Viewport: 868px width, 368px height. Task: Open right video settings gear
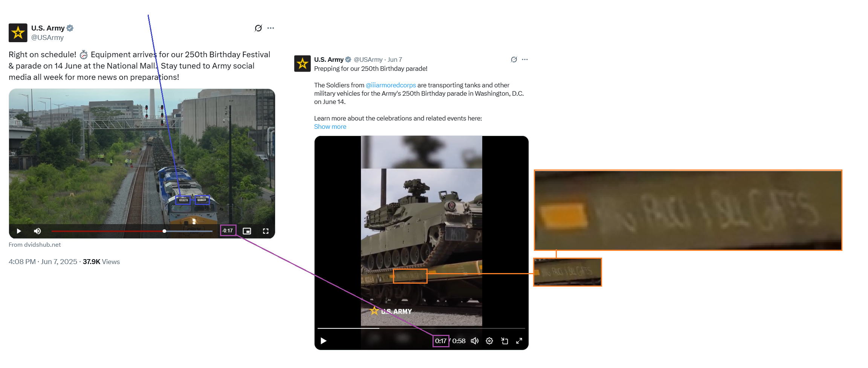point(489,341)
